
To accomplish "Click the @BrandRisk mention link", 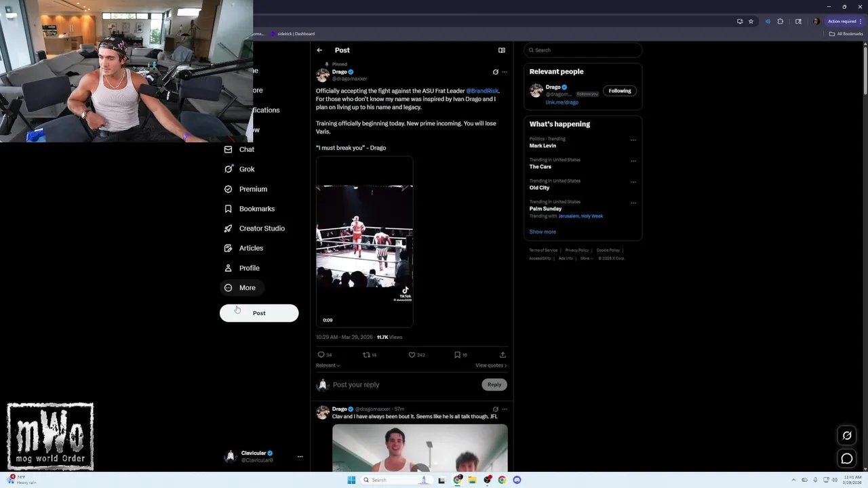I will click(482, 91).
